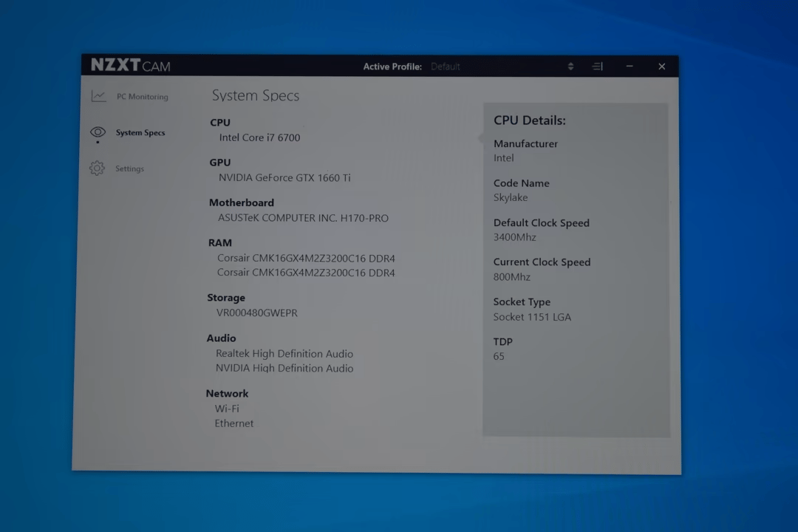This screenshot has width=798, height=532.
Task: Click the Audio section heading
Action: click(221, 338)
